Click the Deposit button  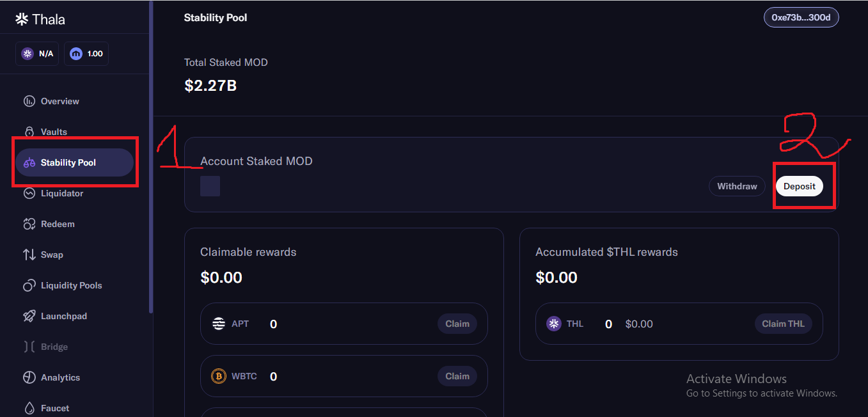(800, 186)
